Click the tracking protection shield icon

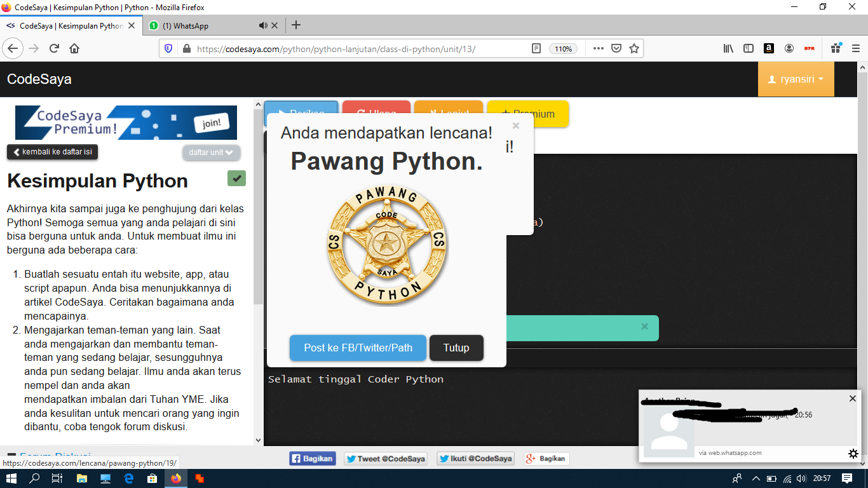(x=168, y=48)
